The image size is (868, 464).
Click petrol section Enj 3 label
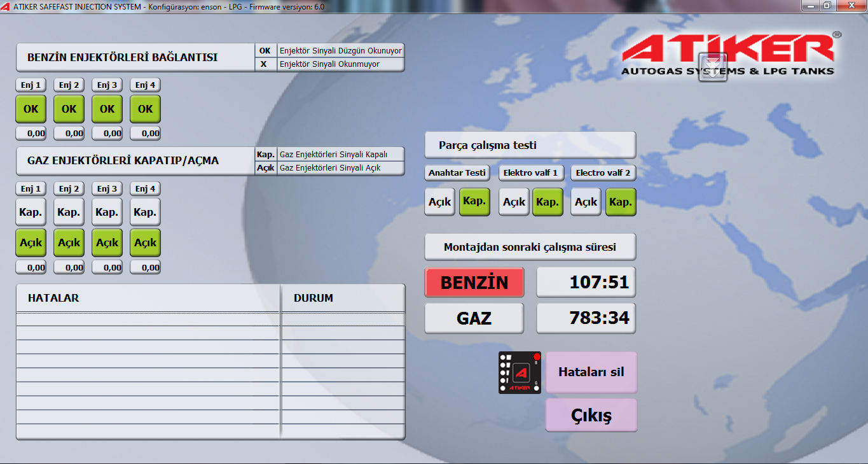pos(107,85)
